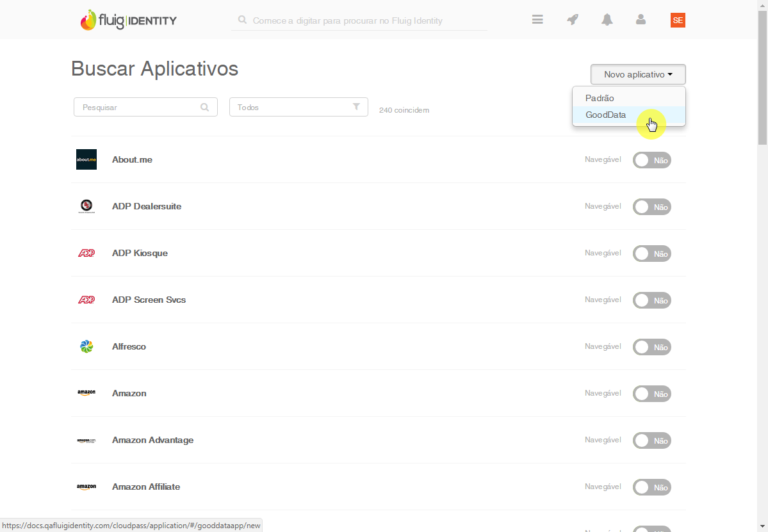Click the rocket launchpad icon
Image resolution: width=768 pixels, height=532 pixels.
[x=573, y=20]
